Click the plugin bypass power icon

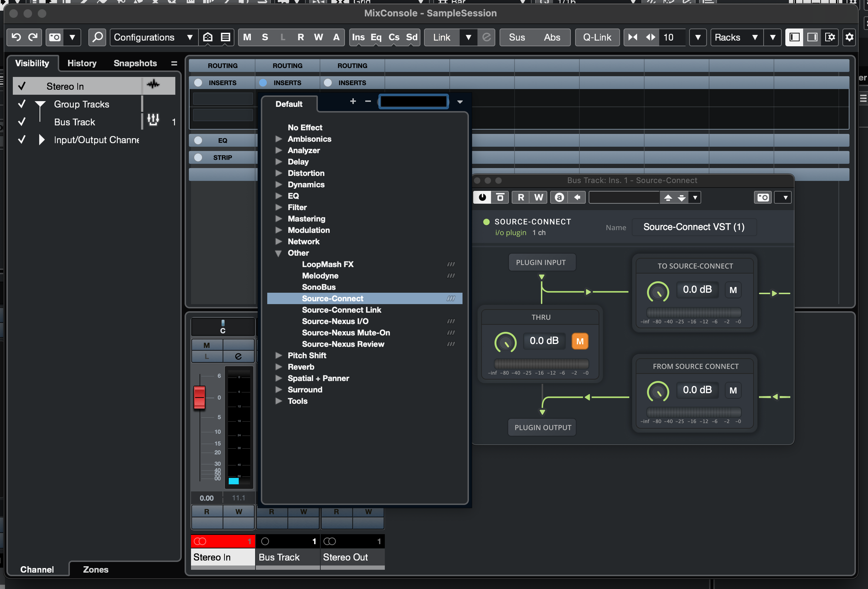tap(482, 197)
